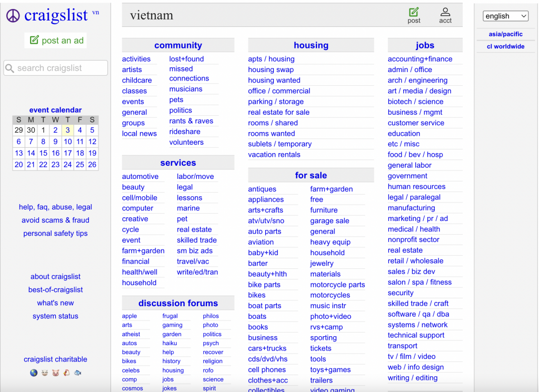Open 'skilled trade' under services
This screenshot has width=539, height=392.
197,240
